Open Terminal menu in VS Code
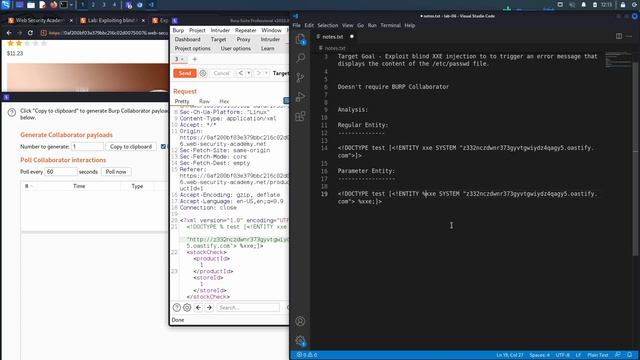Viewport: 640px width, 360px height. (x=391, y=25)
